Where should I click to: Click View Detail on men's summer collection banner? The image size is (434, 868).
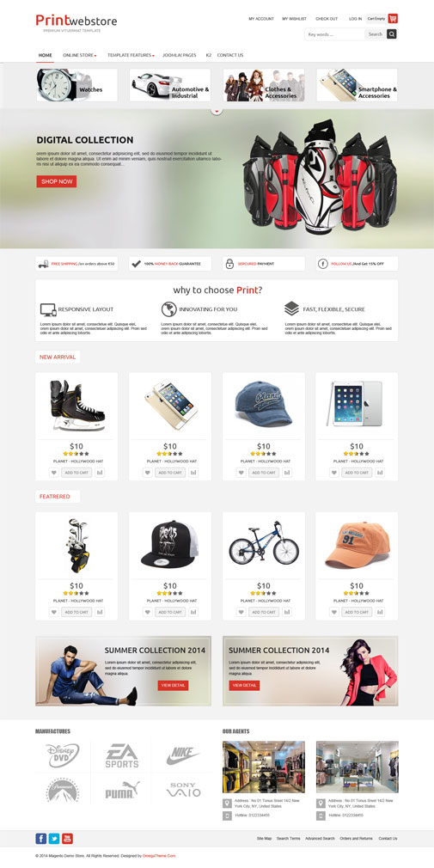[x=173, y=685]
